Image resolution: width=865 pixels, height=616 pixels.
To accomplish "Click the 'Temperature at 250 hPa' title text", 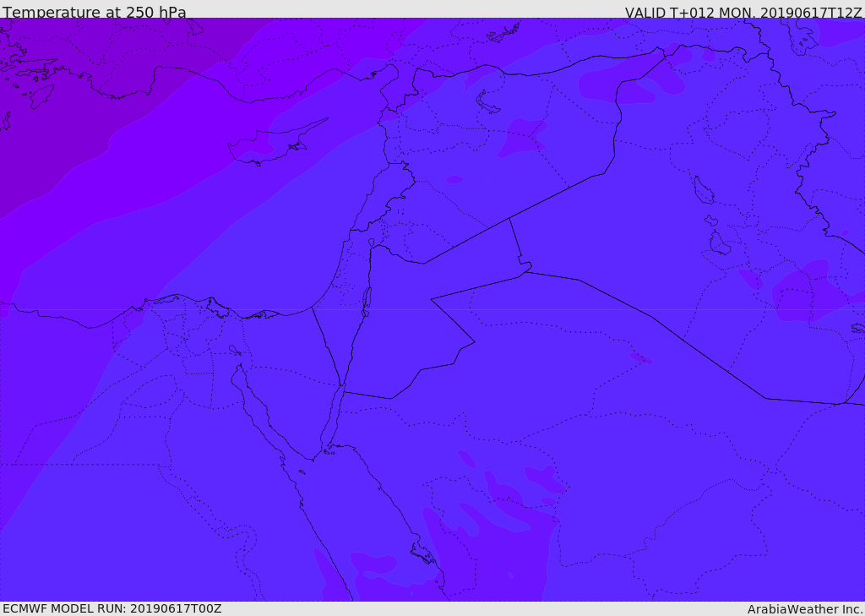I will click(95, 12).
